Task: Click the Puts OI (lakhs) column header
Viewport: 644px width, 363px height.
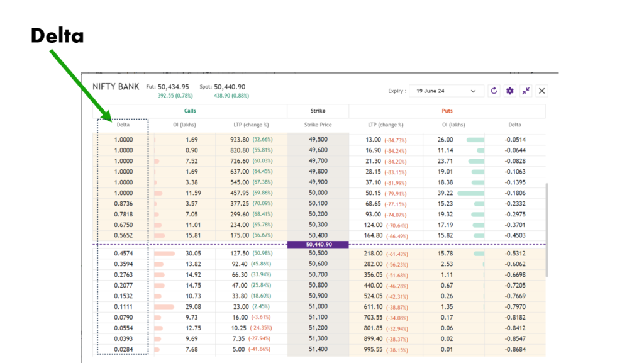Action: [453, 125]
